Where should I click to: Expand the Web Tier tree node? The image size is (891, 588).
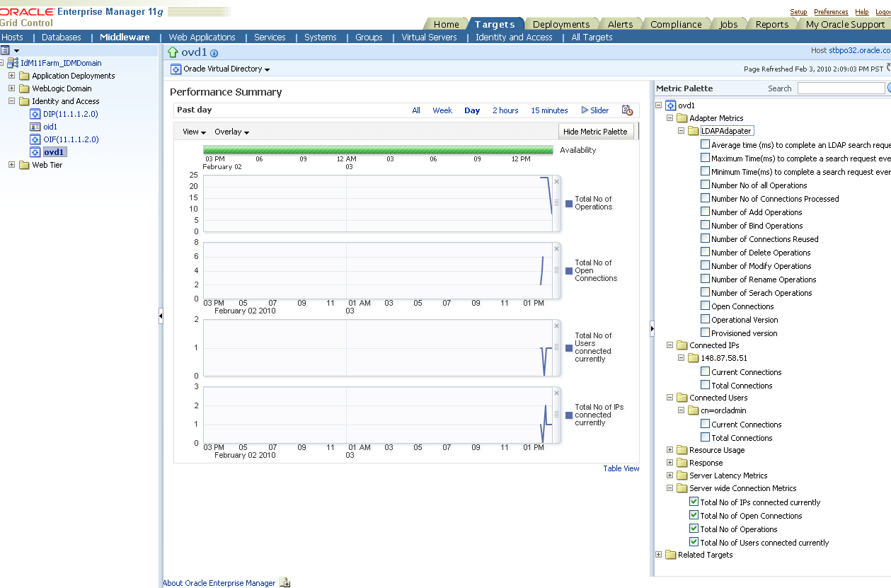[11, 165]
